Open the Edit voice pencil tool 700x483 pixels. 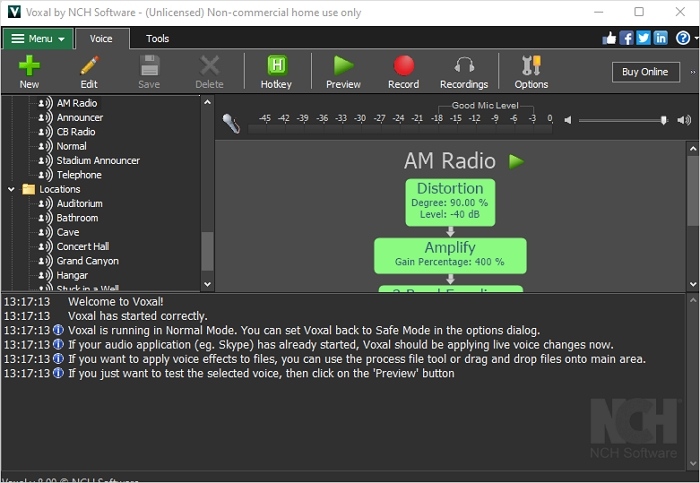click(x=89, y=66)
